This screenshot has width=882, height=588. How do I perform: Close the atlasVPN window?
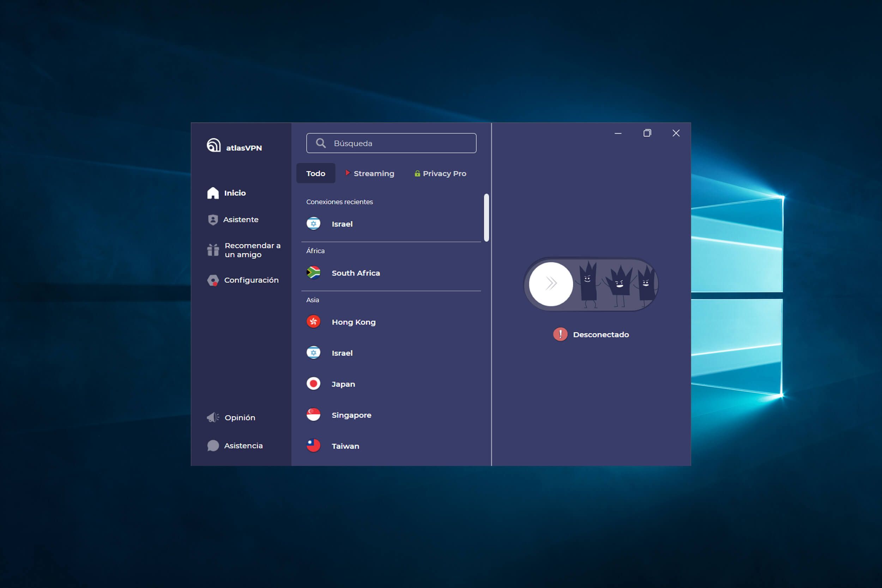tap(676, 133)
